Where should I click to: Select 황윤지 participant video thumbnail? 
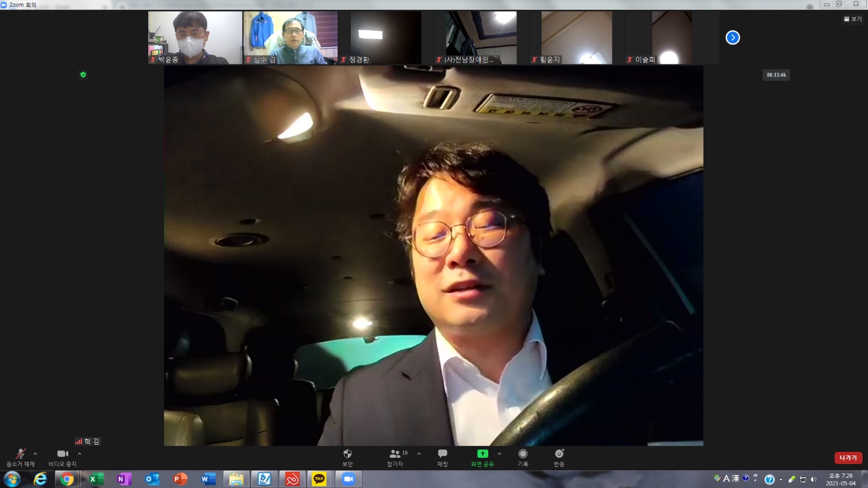(x=576, y=37)
